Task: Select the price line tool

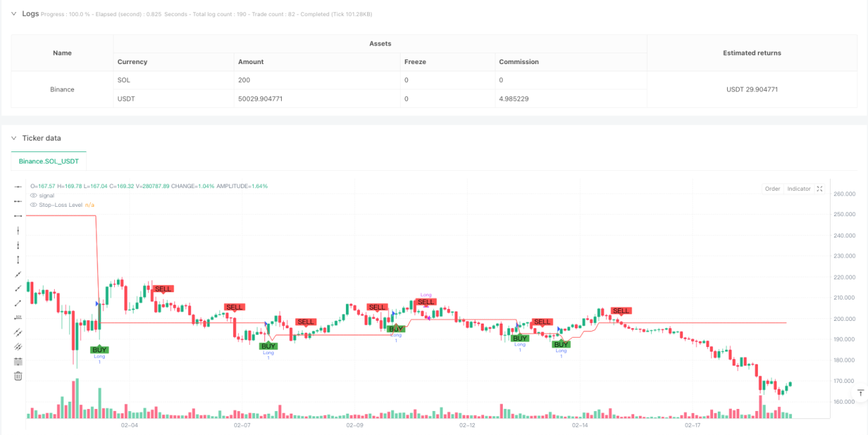Action: click(x=18, y=318)
